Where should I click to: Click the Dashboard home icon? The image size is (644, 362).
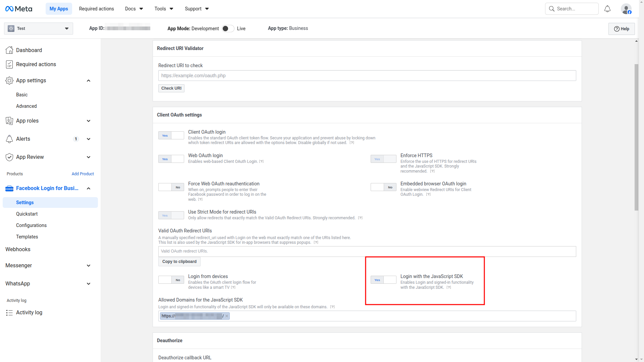tap(9, 50)
